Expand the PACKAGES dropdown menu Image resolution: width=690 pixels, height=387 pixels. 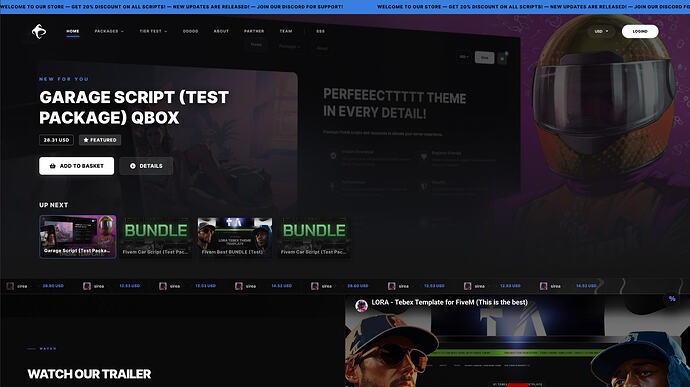click(x=109, y=31)
